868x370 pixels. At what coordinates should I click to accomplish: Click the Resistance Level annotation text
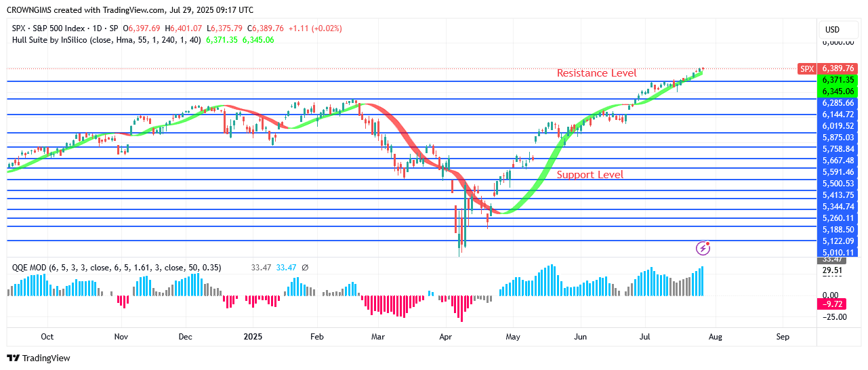click(597, 73)
